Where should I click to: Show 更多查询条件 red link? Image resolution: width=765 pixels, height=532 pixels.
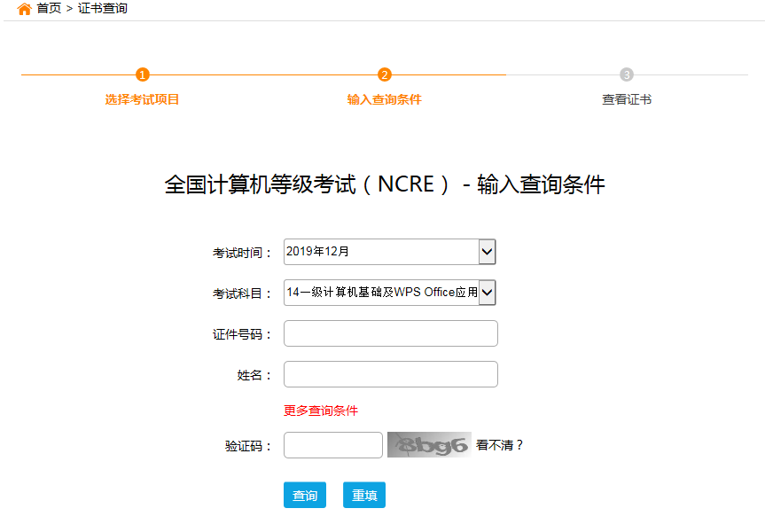tap(321, 411)
